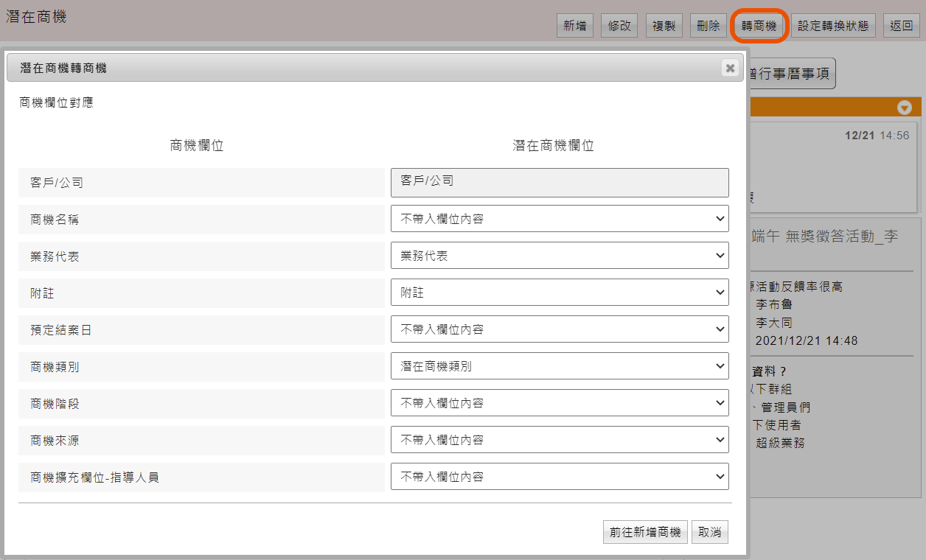Click the 潛在商機轉商機 dialog title
926x560 pixels.
tap(63, 68)
